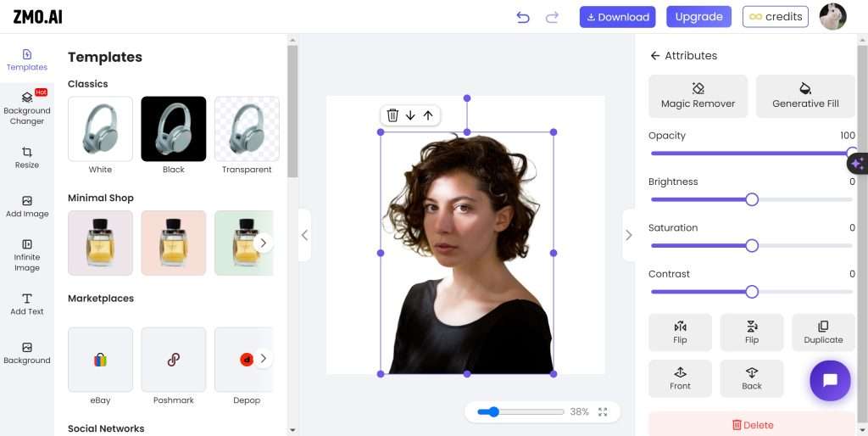Open the Background Changer tool
This screenshot has height=436, width=868.
[x=26, y=109]
